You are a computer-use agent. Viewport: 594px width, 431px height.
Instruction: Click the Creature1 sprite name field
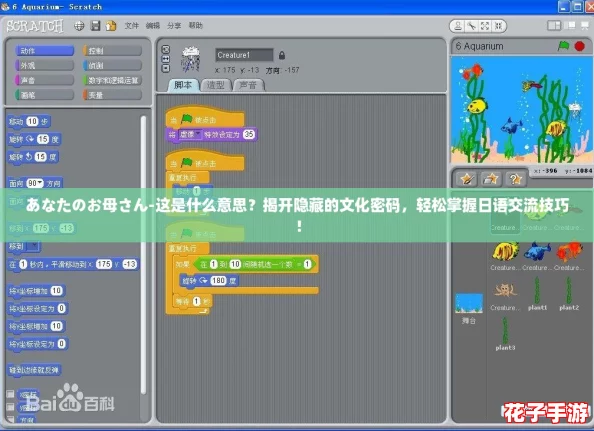(244, 55)
